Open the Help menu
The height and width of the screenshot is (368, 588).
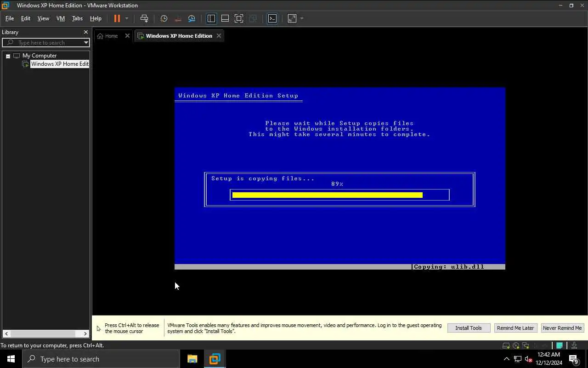pyautogui.click(x=96, y=18)
